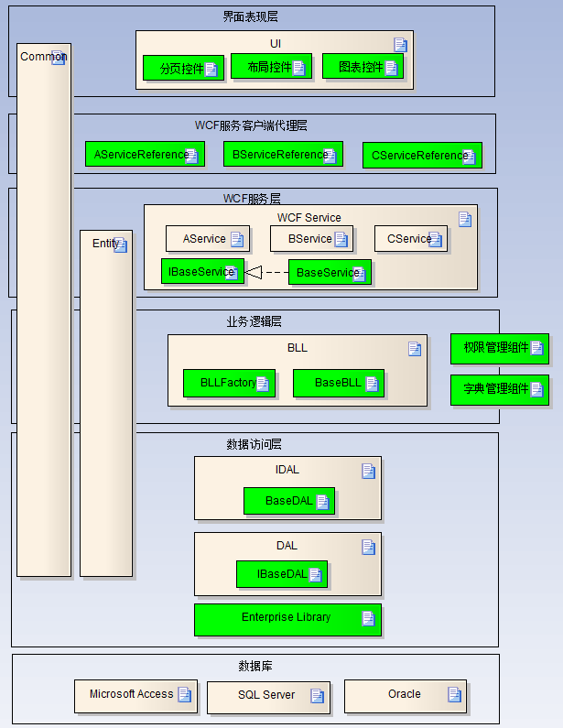Click the SQL Server text label
563x728 pixels.
pos(266,694)
